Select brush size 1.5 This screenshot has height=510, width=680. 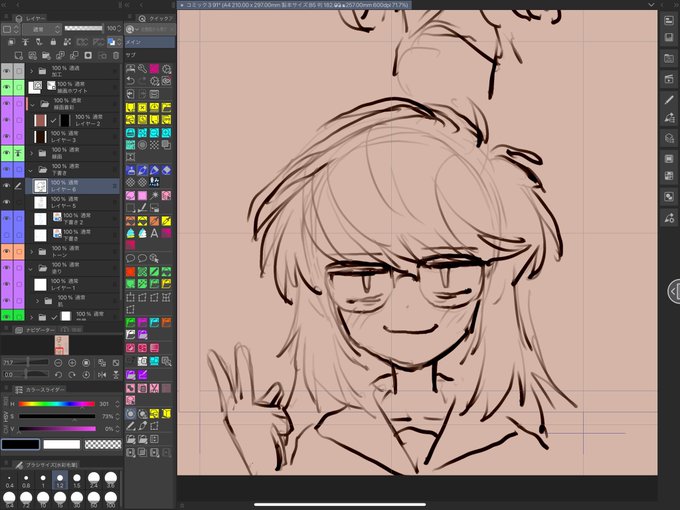click(x=77, y=480)
